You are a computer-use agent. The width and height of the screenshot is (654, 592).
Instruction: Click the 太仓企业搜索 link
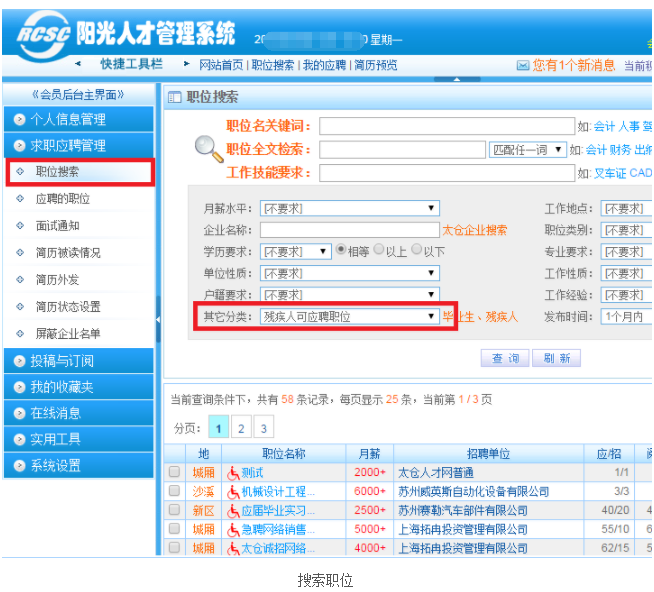point(474,230)
